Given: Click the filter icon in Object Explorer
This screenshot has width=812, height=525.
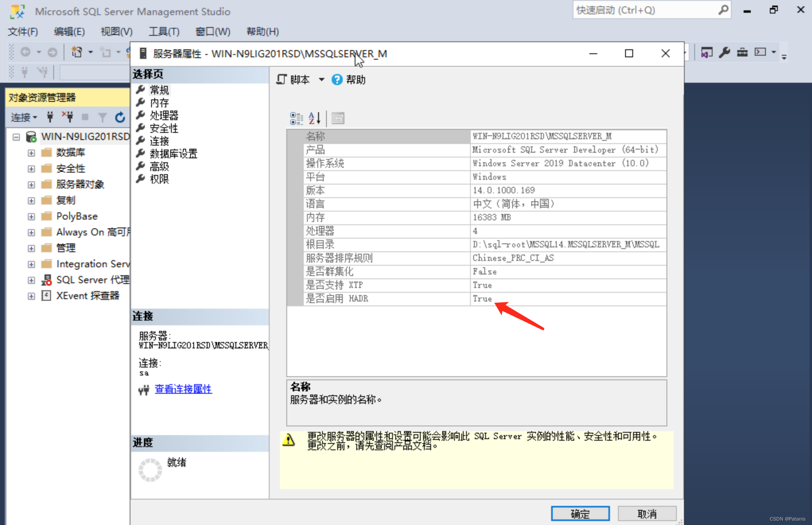Looking at the screenshot, I should tap(102, 117).
